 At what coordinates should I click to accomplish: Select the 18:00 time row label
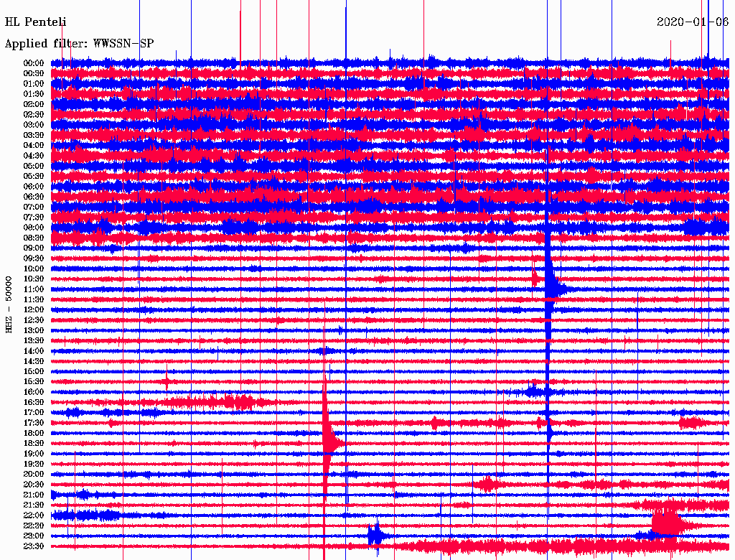point(34,434)
